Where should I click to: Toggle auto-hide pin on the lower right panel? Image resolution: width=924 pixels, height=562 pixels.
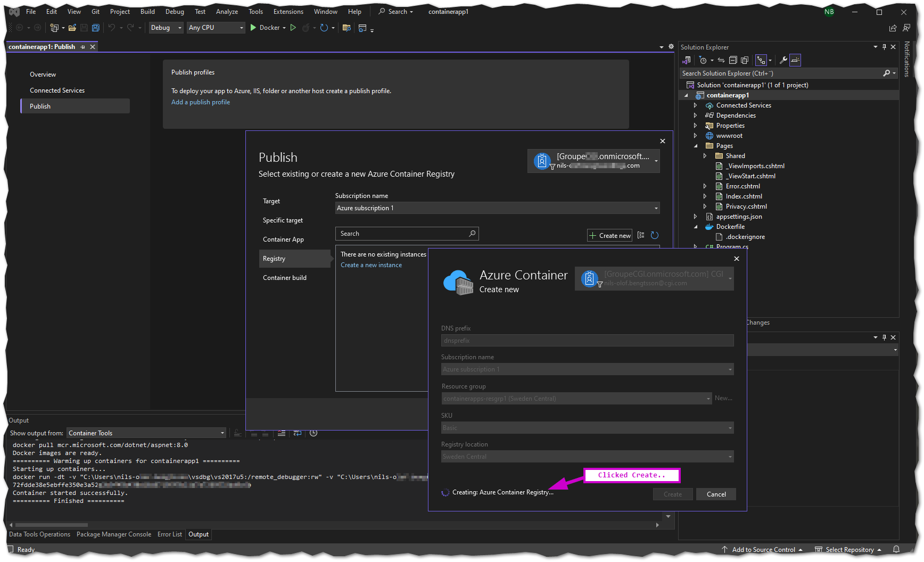884,337
